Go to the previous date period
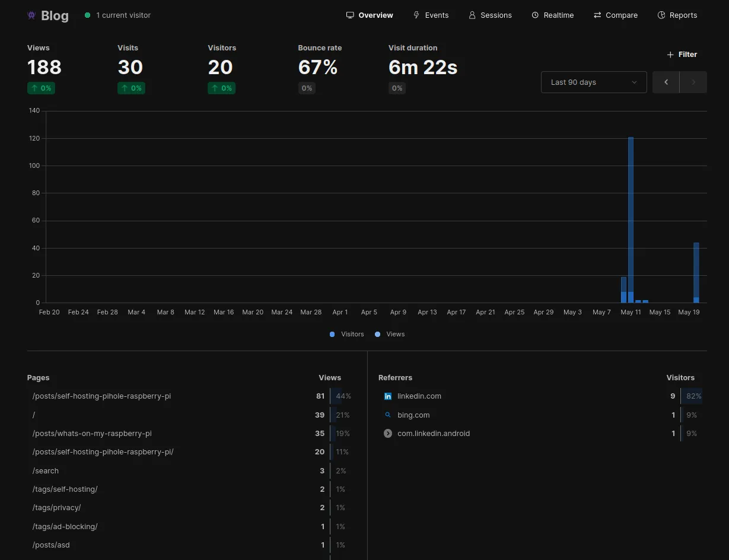729x560 pixels. coord(666,82)
